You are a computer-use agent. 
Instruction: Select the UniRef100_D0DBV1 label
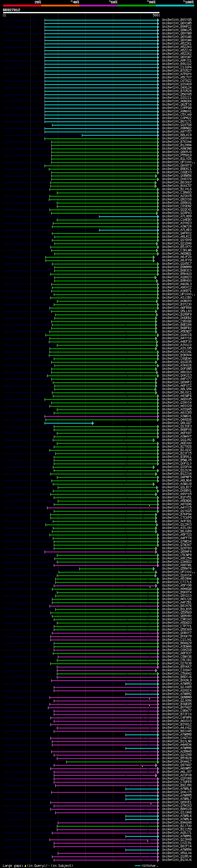[x=177, y=491]
